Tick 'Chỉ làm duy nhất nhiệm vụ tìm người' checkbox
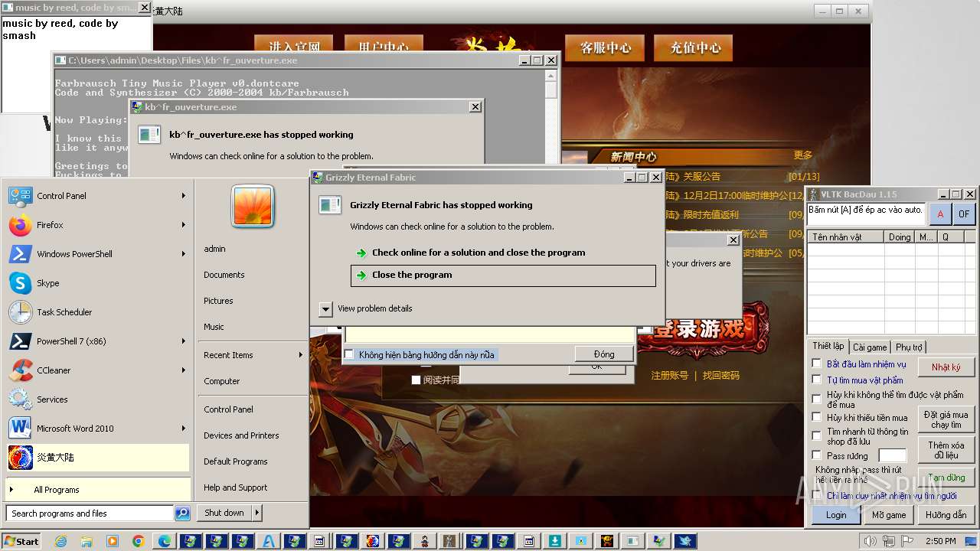This screenshot has width=980, height=551. point(817,496)
